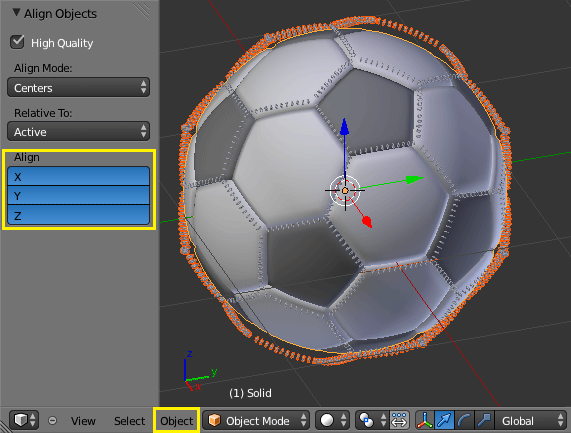The width and height of the screenshot is (571, 433).
Task: Open the View menu
Action: coord(83,421)
